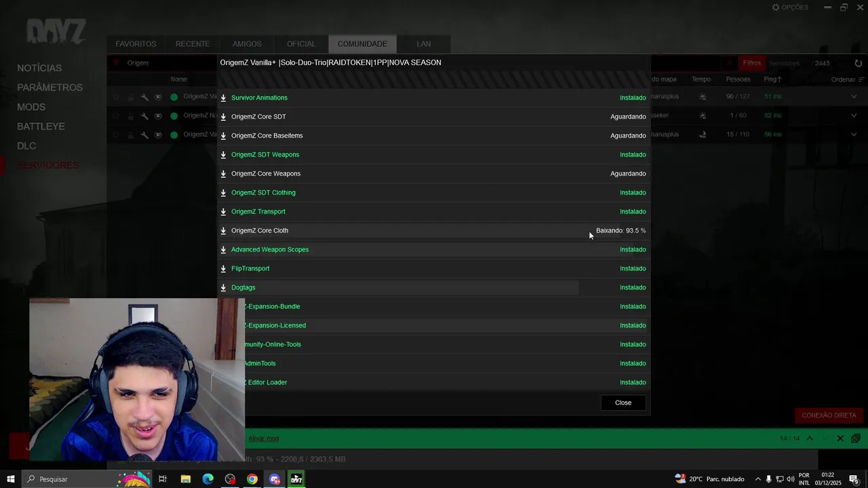Click download icon beside OrigemZ SDT Weapons

click(223, 155)
